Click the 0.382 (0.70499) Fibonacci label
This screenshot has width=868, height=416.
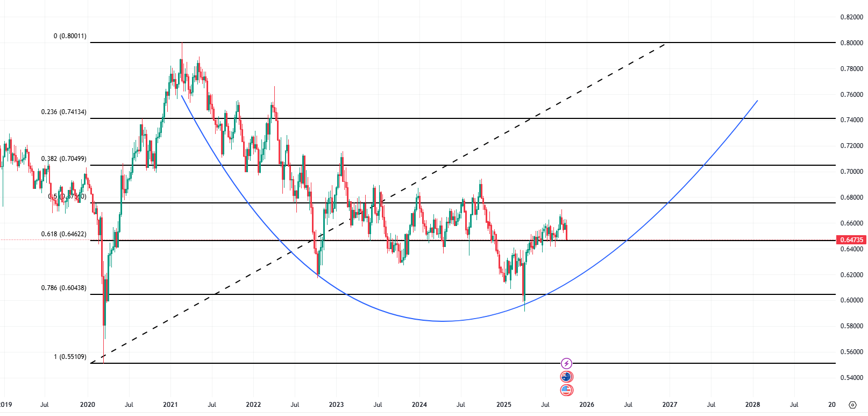coord(63,159)
